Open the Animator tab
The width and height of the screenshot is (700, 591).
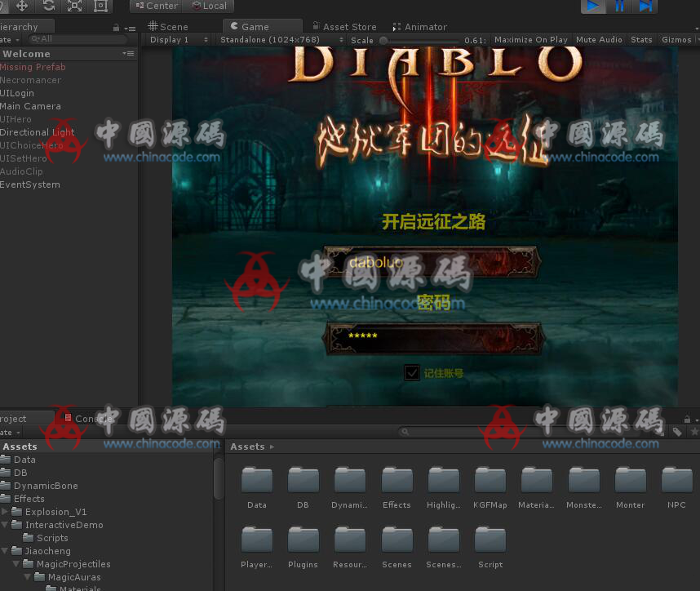click(419, 27)
